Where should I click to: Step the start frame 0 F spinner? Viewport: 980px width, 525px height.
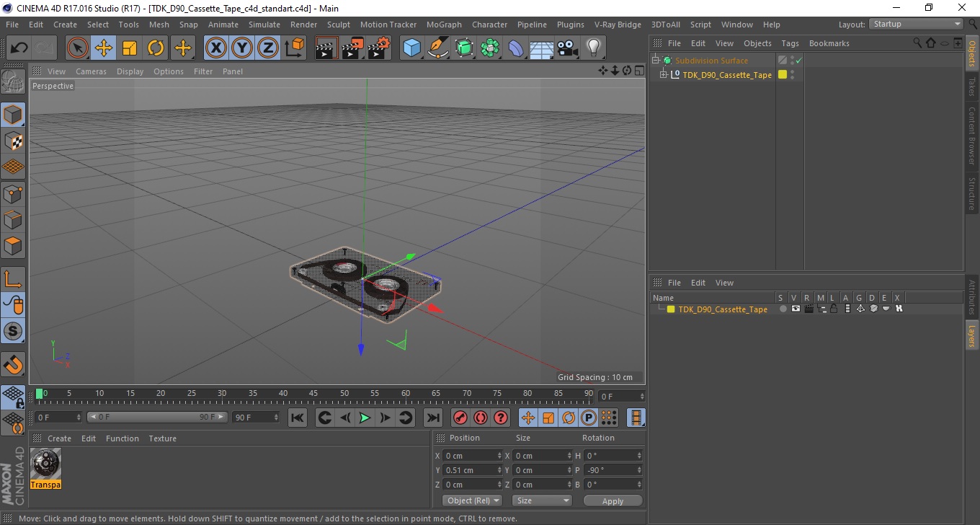[79, 418]
